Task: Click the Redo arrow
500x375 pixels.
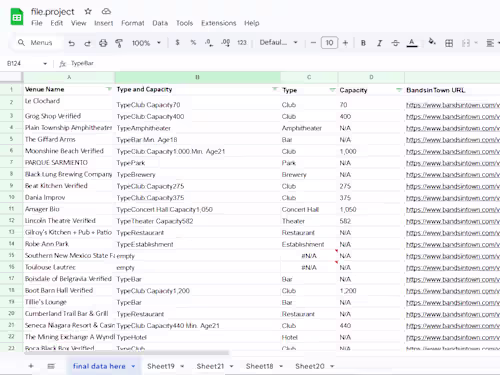Action: click(87, 43)
